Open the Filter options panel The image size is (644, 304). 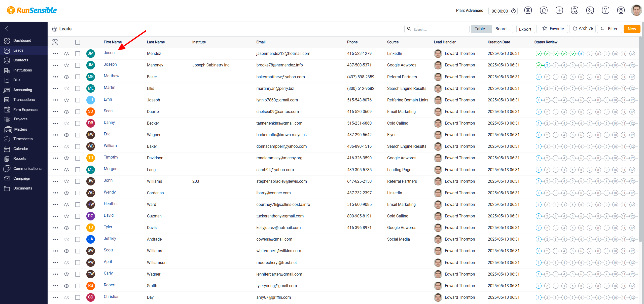point(609,29)
